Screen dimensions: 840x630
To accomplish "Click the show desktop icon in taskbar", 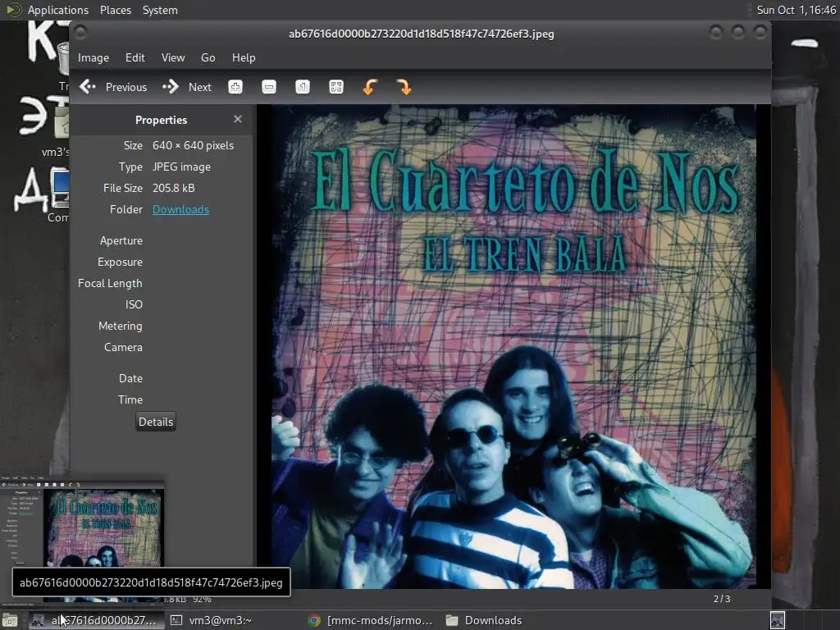I will (x=10, y=620).
